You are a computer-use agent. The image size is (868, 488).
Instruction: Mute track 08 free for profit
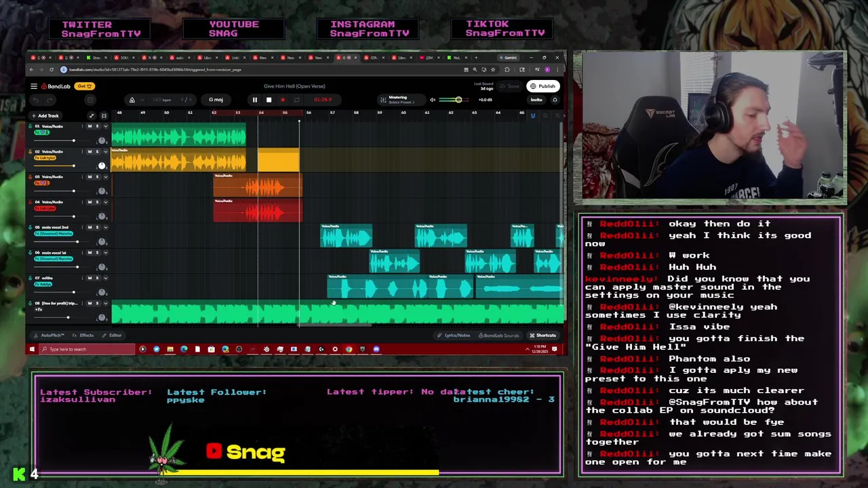click(x=90, y=303)
